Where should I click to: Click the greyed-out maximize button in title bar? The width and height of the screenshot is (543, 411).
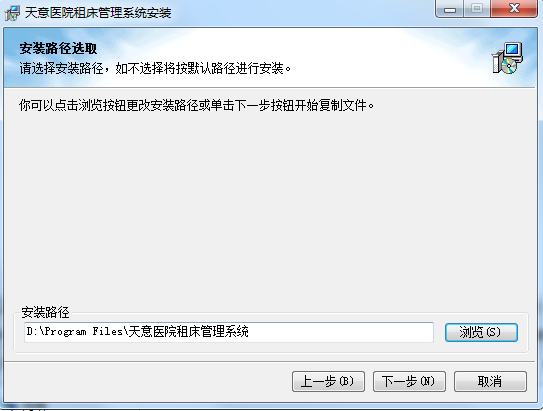tap(477, 8)
